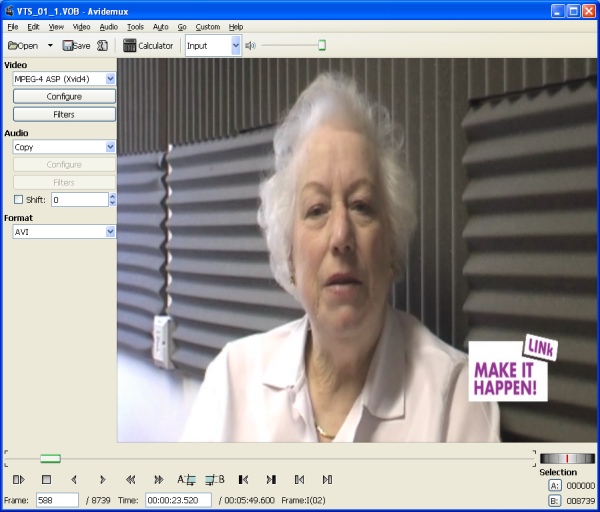This screenshot has width=600, height=512.
Task: Set selection marker B
Action: pos(215,479)
